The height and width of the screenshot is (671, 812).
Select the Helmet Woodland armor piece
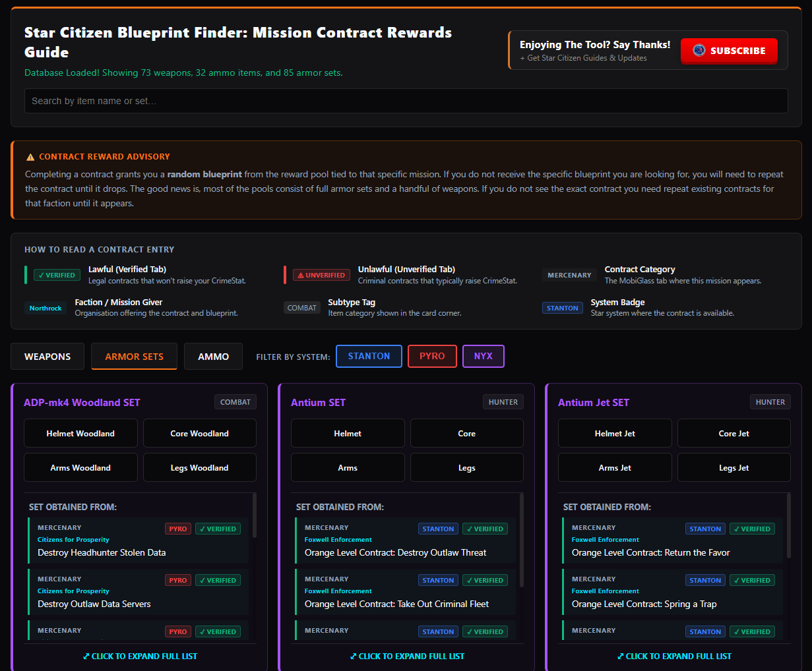pos(80,434)
